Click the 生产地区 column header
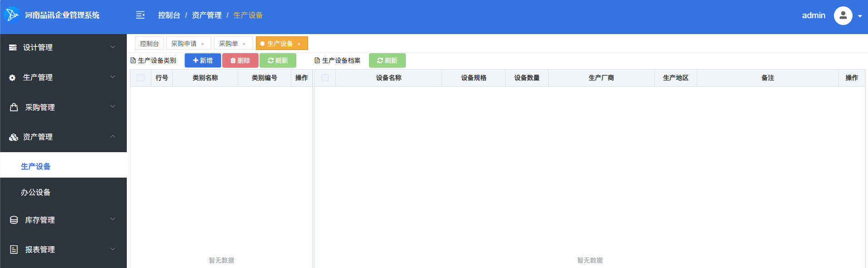 pyautogui.click(x=676, y=78)
